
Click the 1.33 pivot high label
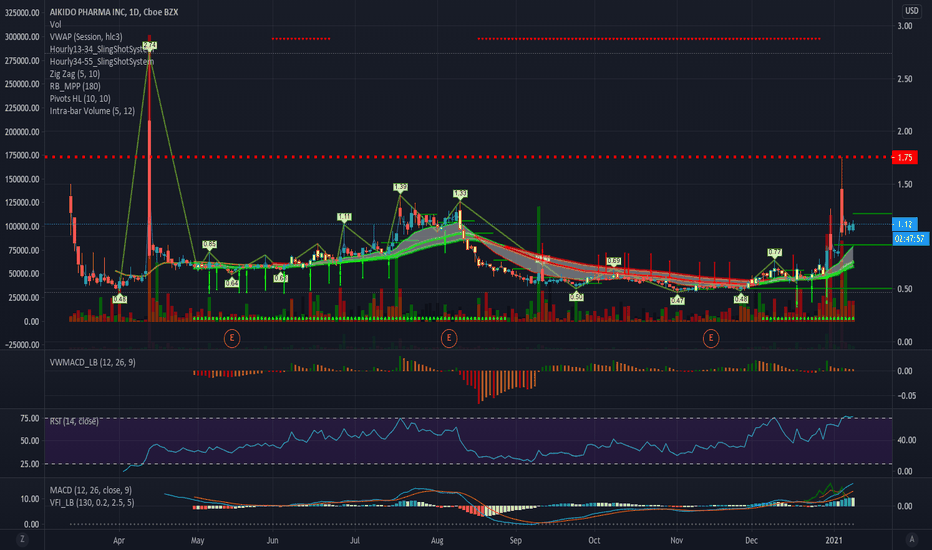click(460, 194)
